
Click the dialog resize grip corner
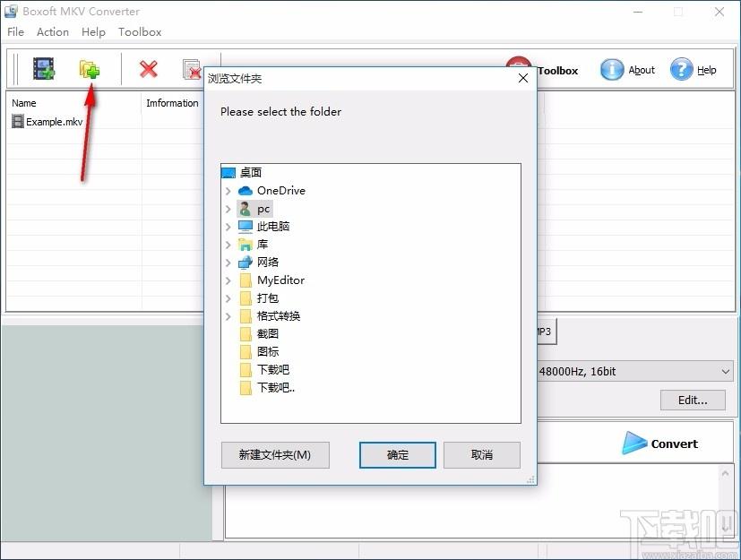pyautogui.click(x=530, y=479)
